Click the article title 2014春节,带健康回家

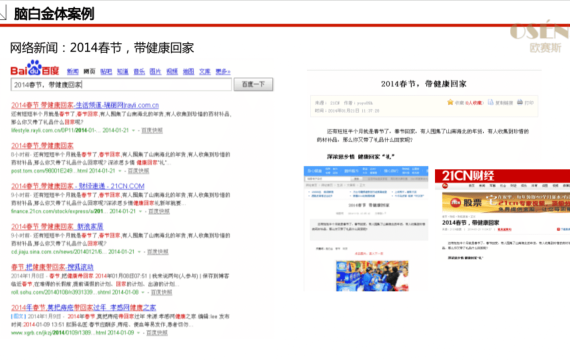pos(424,84)
